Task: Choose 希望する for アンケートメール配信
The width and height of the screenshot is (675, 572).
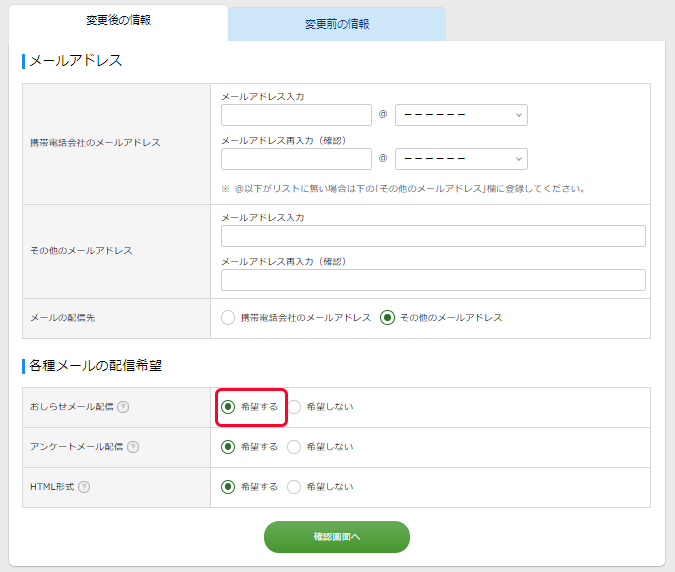Action: [228, 447]
